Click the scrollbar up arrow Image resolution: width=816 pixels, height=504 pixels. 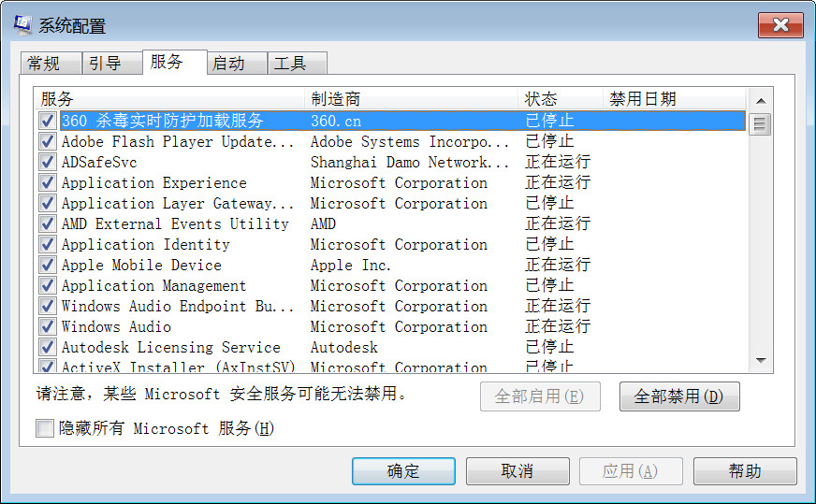[x=760, y=100]
